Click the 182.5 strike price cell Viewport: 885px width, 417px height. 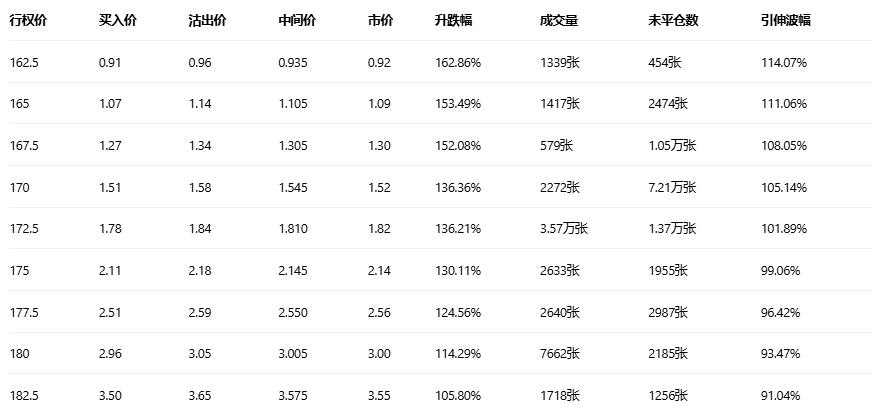[23, 395]
